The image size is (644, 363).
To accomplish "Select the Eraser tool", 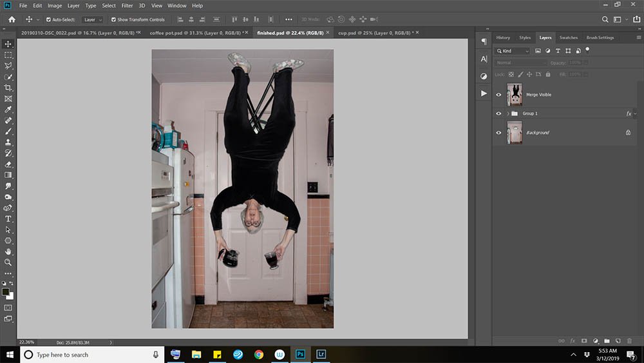I will click(x=8, y=164).
